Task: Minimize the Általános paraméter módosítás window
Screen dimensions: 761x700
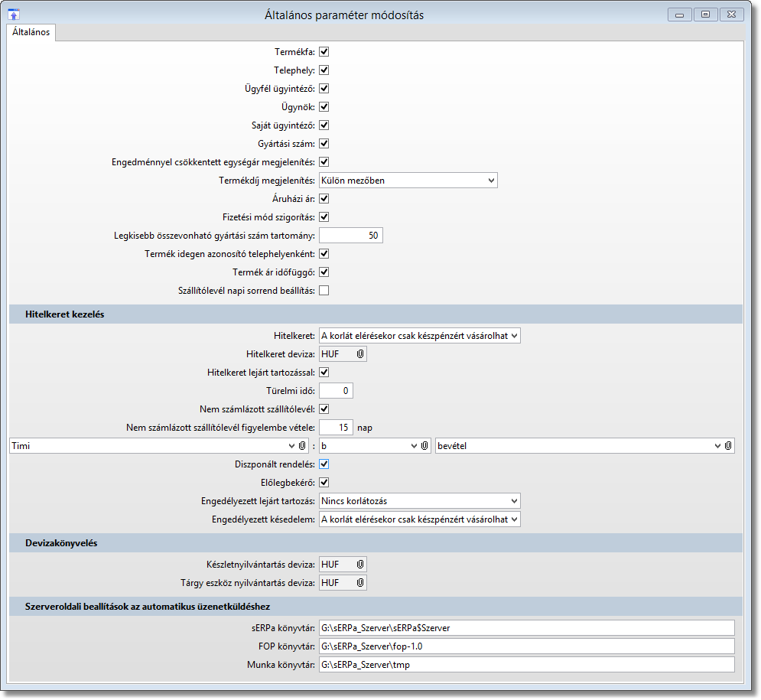Action: (679, 15)
